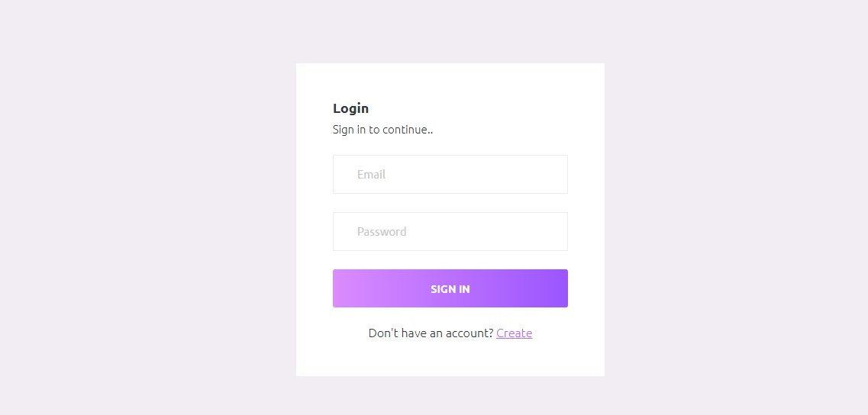This screenshot has width=868, height=415.
Task: Select the Password placeholder text
Action: tap(382, 232)
